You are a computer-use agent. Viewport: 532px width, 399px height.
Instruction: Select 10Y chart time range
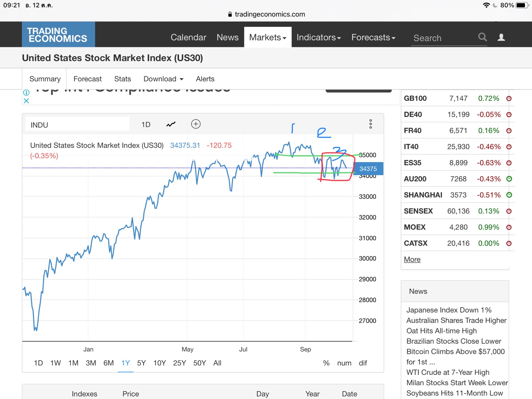click(x=160, y=363)
